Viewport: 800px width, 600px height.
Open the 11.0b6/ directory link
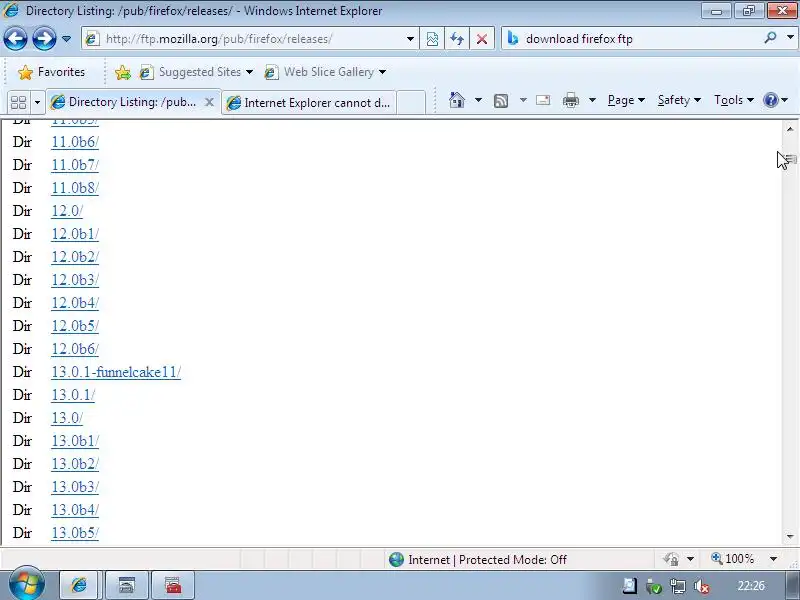(x=75, y=142)
